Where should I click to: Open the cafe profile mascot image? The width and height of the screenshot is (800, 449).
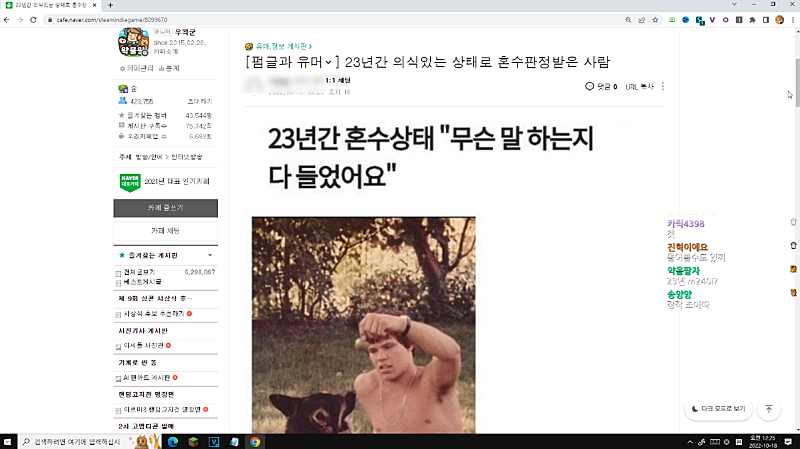(x=133, y=42)
